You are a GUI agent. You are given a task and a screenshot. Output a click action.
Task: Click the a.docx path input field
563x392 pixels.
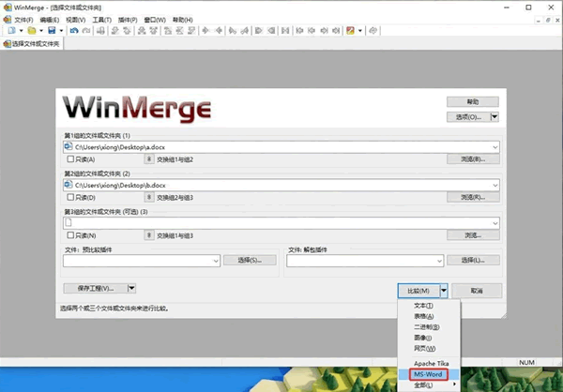point(281,147)
